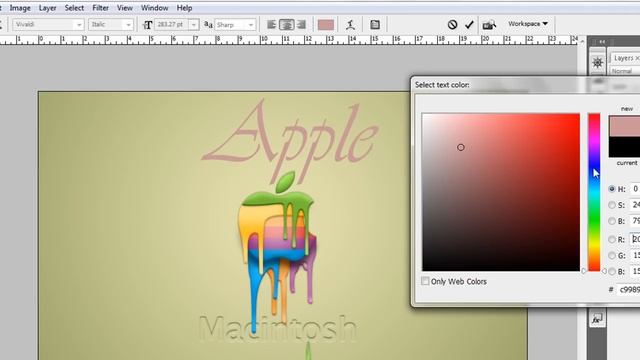Open the Layer menu
Viewport: 640px width, 360px height.
[x=47, y=8]
